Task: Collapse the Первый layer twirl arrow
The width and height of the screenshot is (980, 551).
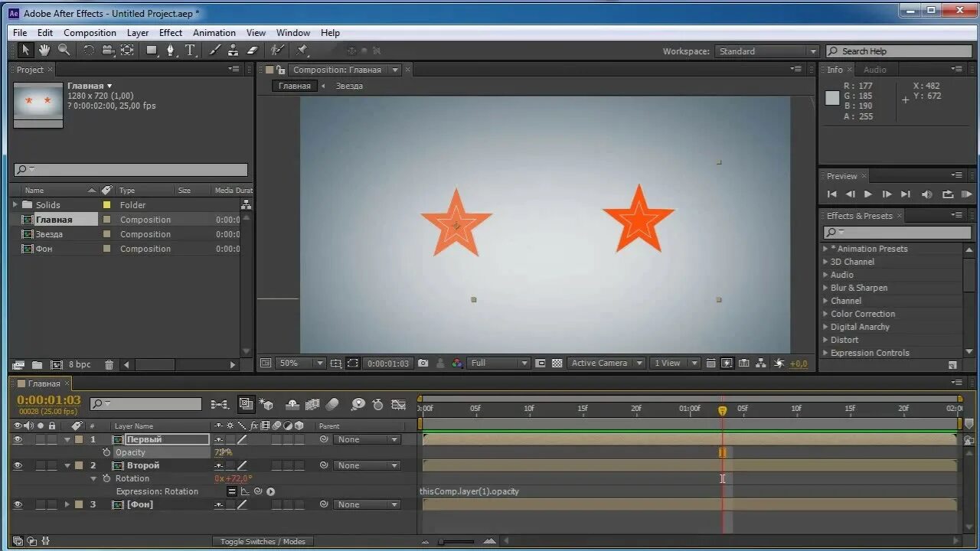Action: (67, 439)
